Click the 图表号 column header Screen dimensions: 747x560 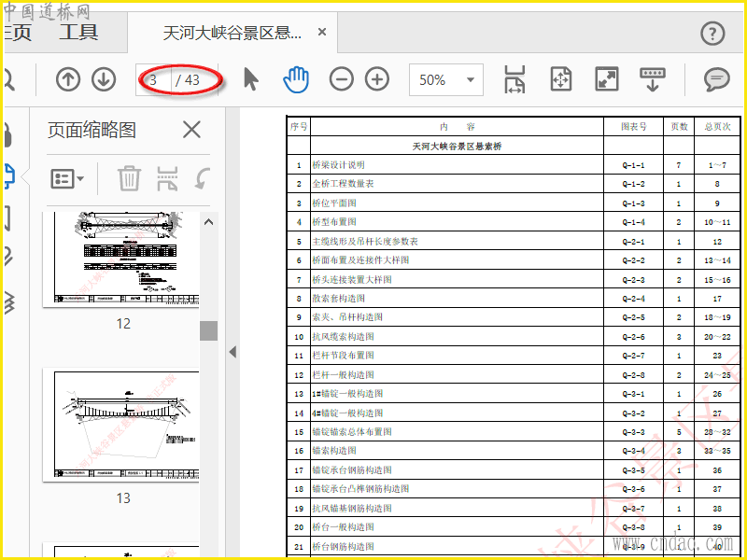coord(634,127)
